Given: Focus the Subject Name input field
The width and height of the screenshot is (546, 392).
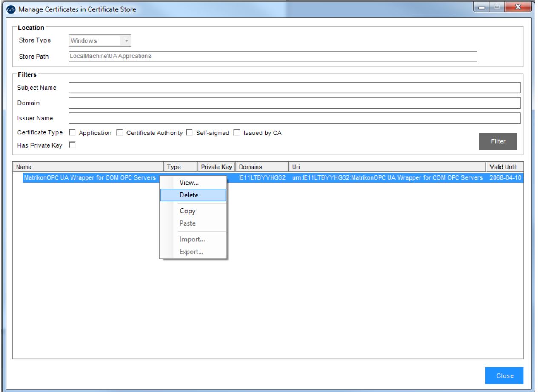Looking at the screenshot, I should (294, 88).
